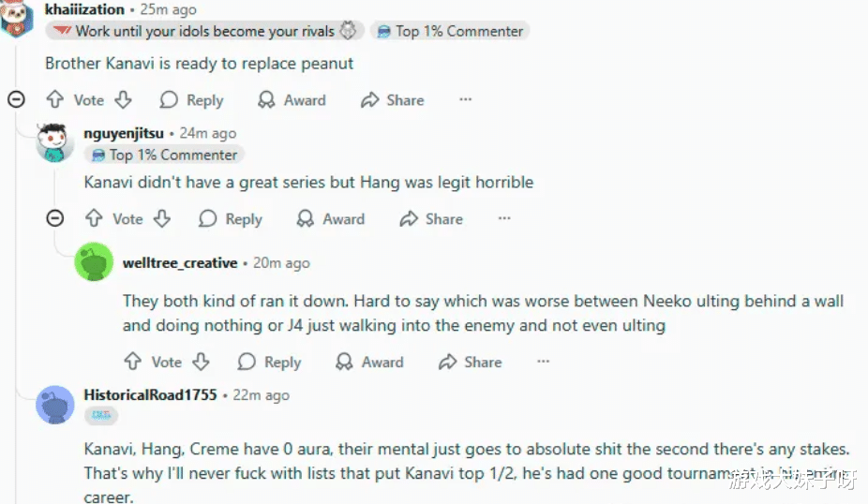
Task: Collapse nguyenjitsu's reply thread
Action: 55,218
